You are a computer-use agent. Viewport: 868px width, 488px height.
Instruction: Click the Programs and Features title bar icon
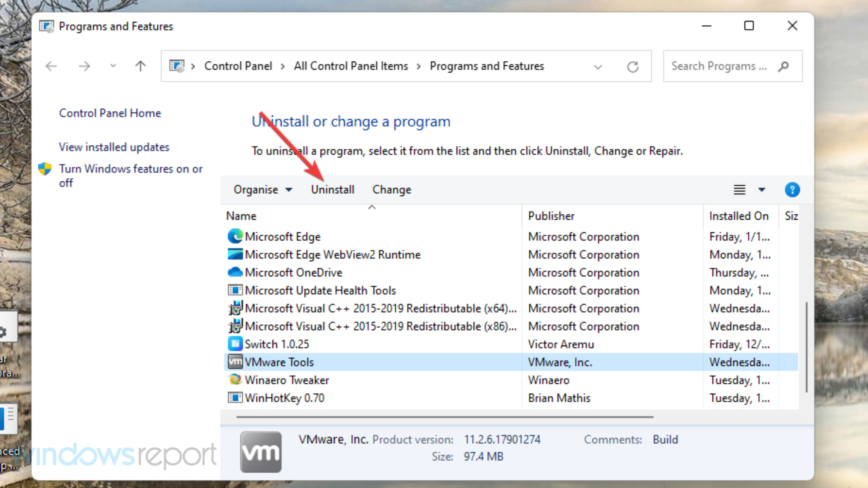point(46,26)
